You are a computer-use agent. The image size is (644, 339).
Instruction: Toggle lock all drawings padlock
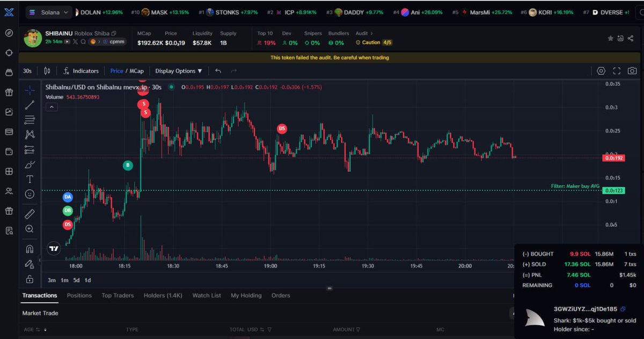coord(30,279)
